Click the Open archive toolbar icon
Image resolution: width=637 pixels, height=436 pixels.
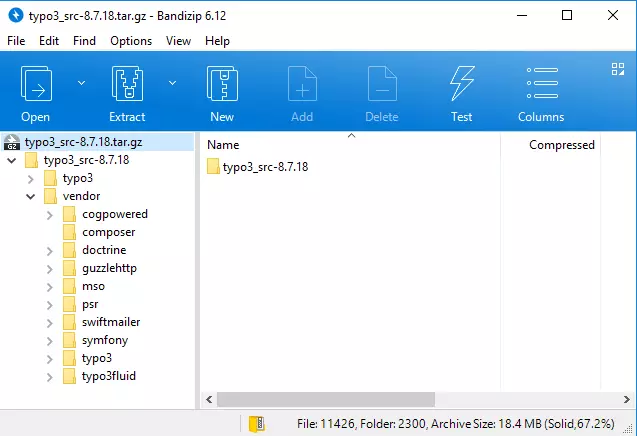tap(35, 86)
